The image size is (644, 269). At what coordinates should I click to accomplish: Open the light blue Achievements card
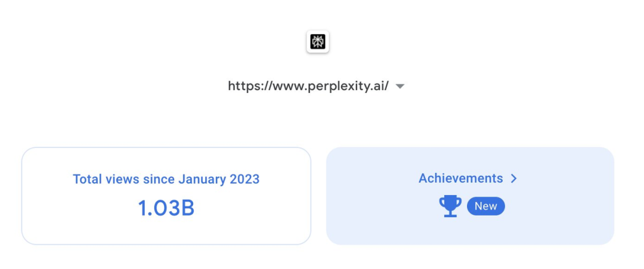pyautogui.click(x=470, y=196)
